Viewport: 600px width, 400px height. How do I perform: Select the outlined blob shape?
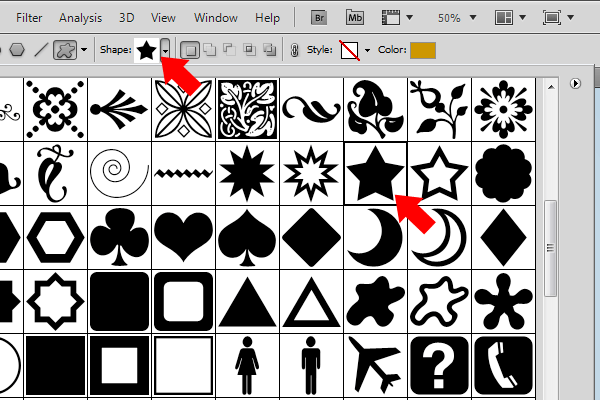439,302
